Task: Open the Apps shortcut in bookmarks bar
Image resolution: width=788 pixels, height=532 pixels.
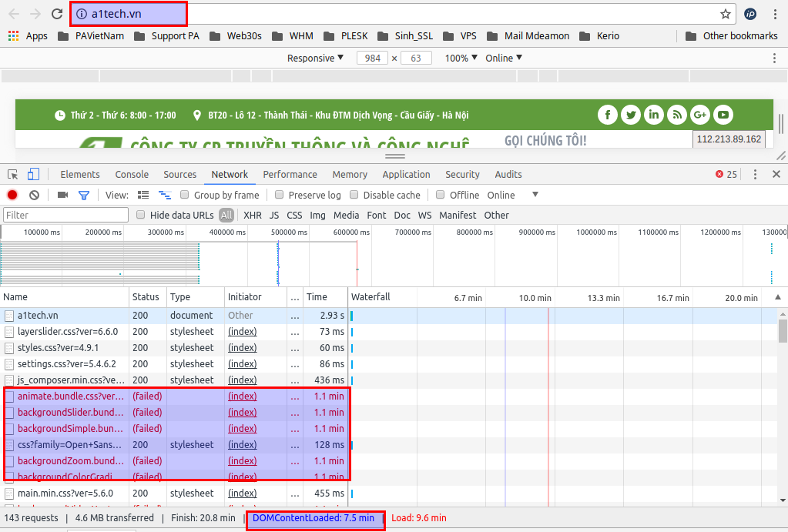Action: (29, 35)
